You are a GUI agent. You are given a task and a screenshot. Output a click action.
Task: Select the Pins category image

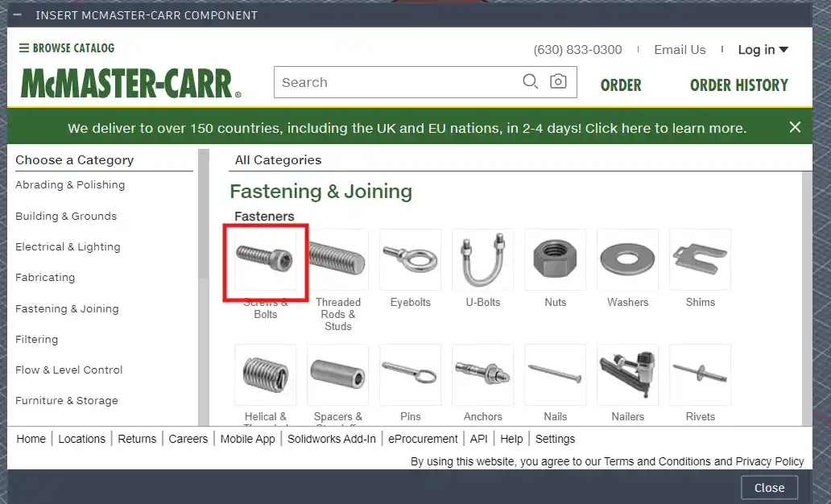click(410, 374)
